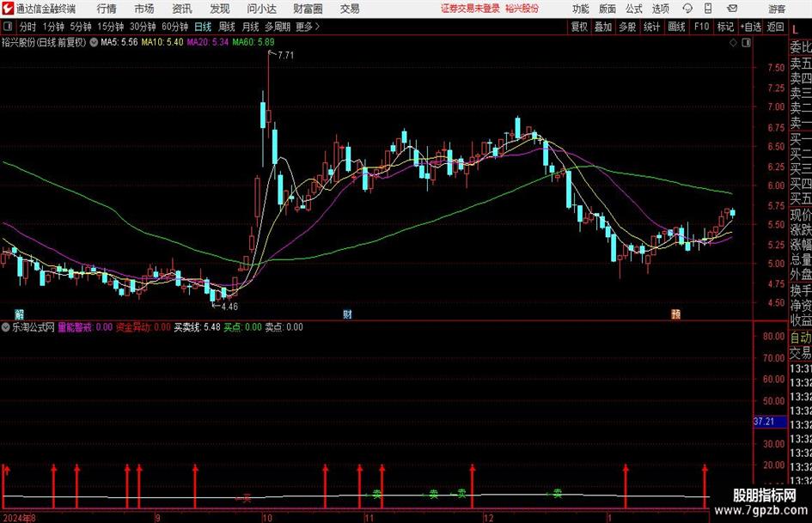Click the 7.71 high price label
Screen dimensions: 812x523
click(x=285, y=55)
